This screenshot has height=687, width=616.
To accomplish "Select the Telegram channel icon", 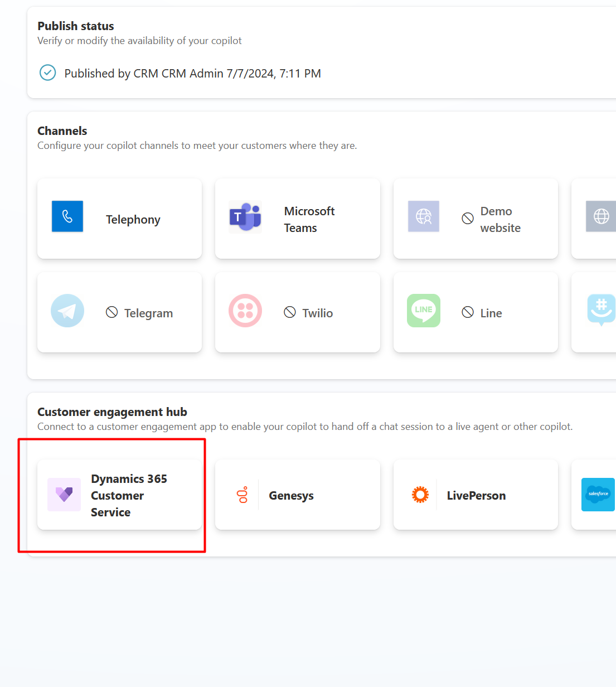I will click(67, 311).
